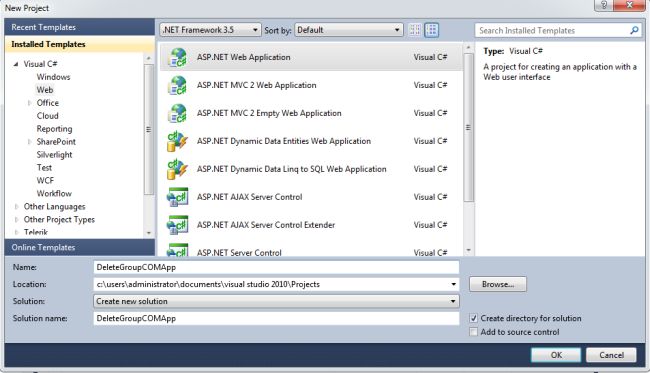This screenshot has height=373, width=650.
Task: Close the New Project dialog
Action: pos(629,5)
